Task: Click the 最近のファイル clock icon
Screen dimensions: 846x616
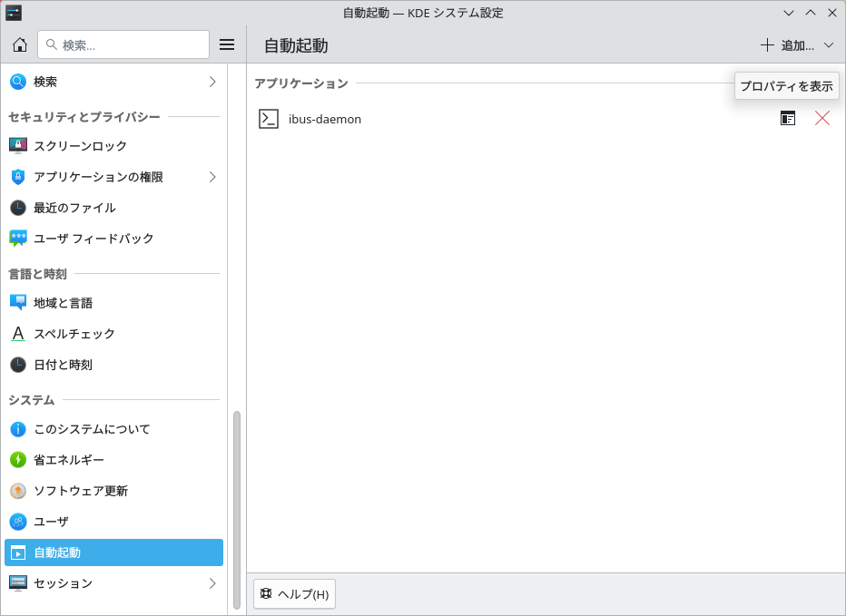Action: (18, 208)
